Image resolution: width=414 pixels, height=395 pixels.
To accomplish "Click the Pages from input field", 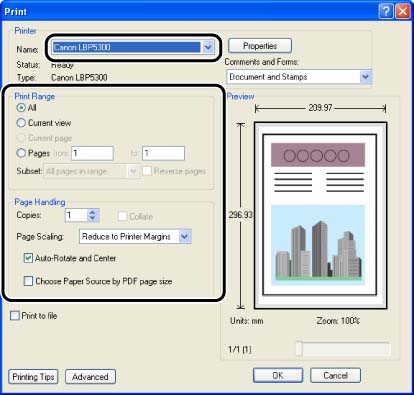I will (x=92, y=153).
